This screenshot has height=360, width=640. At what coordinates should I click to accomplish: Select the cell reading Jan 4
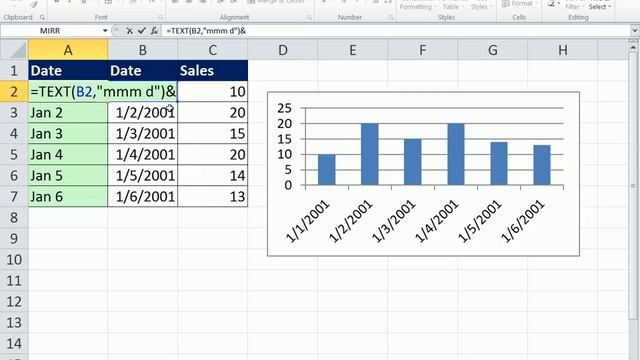click(x=68, y=155)
